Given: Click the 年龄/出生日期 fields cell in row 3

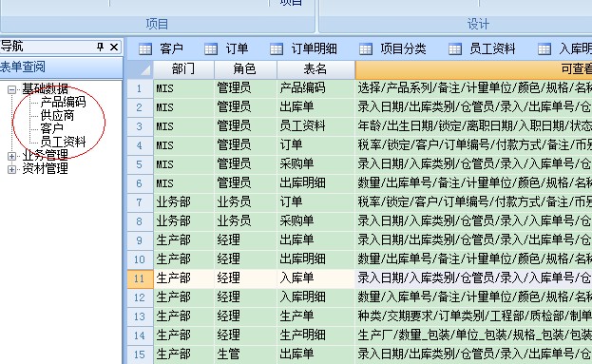Looking at the screenshot, I should [x=473, y=126].
